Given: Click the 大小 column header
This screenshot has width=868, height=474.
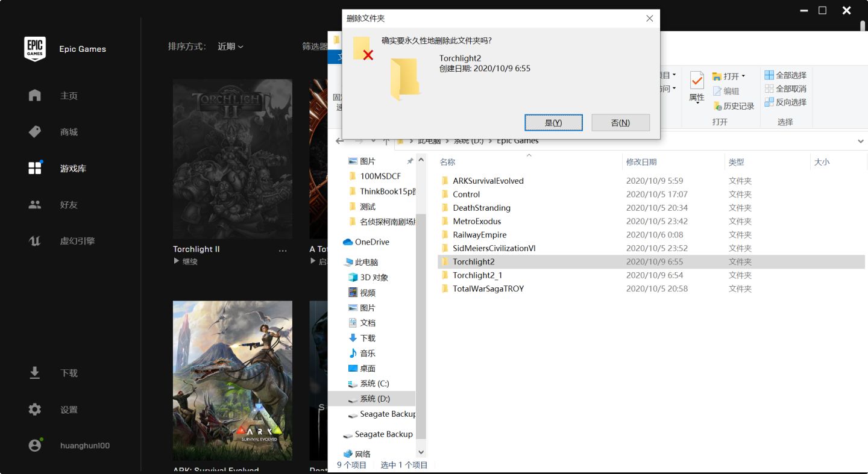Looking at the screenshot, I should point(822,162).
